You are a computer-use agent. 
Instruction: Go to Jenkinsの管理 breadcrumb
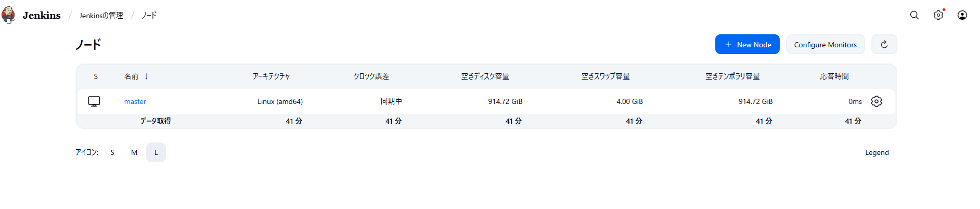(101, 16)
